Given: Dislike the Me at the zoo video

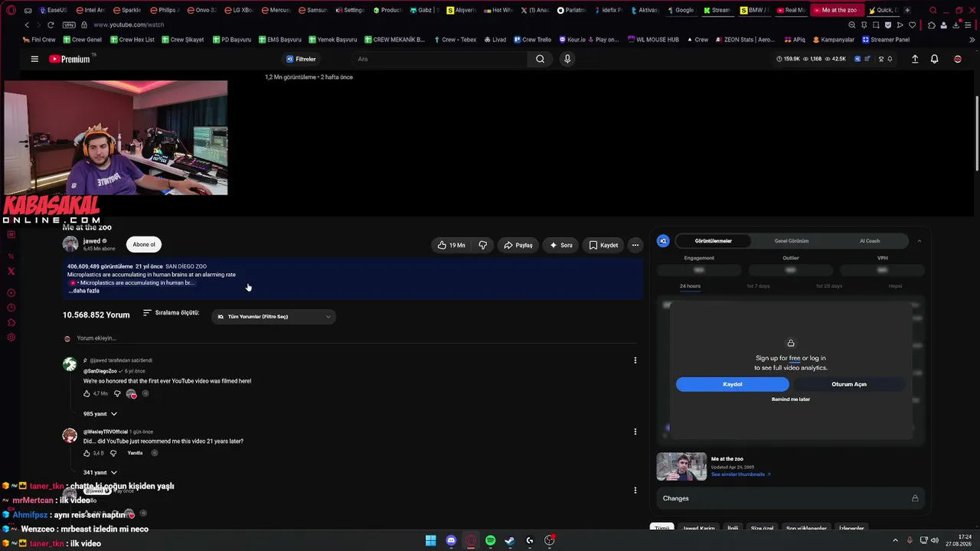Looking at the screenshot, I should [483, 245].
